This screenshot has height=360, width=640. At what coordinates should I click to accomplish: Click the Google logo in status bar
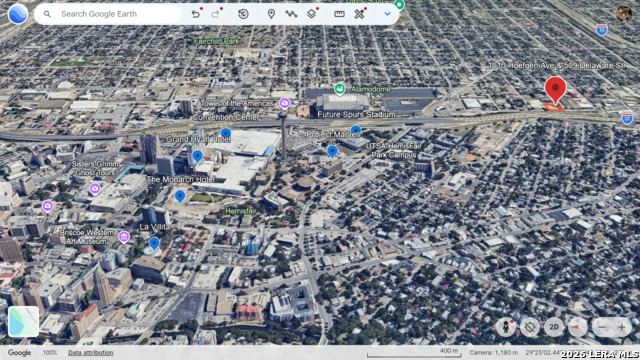click(20, 353)
